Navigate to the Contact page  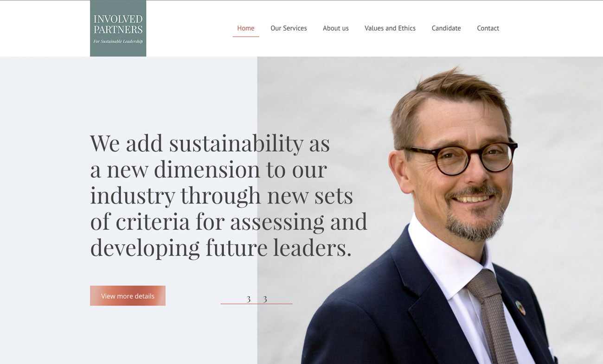[x=488, y=28]
